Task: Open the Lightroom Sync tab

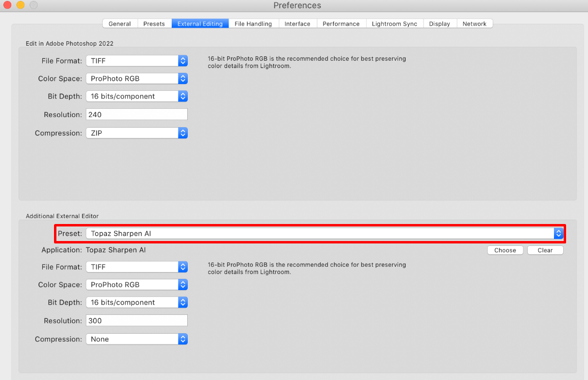Action: coord(394,23)
